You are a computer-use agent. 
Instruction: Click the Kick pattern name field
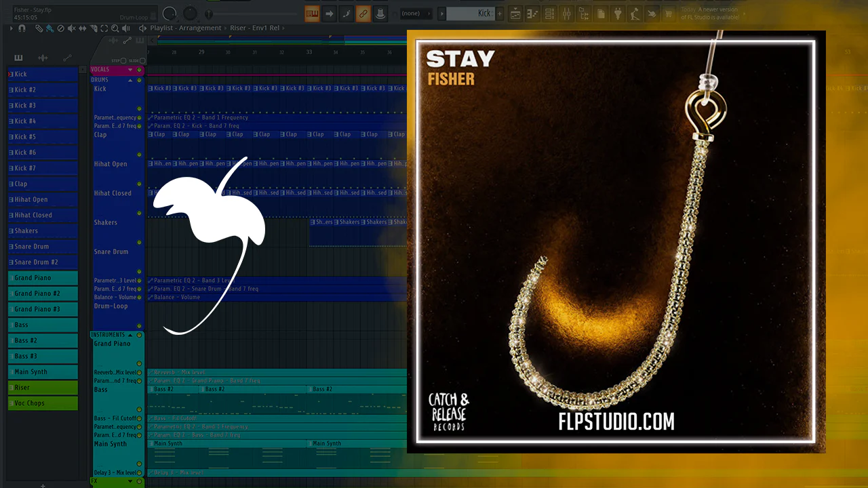pyautogui.click(x=471, y=14)
